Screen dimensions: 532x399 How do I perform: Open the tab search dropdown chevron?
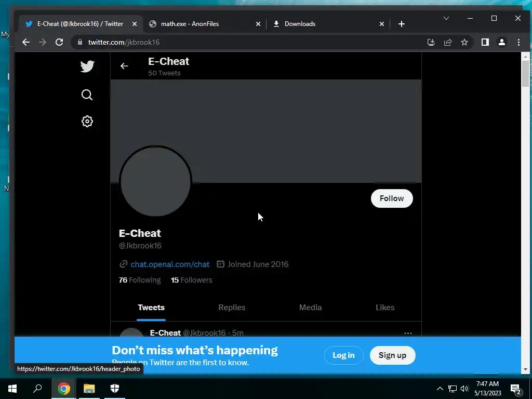click(446, 18)
